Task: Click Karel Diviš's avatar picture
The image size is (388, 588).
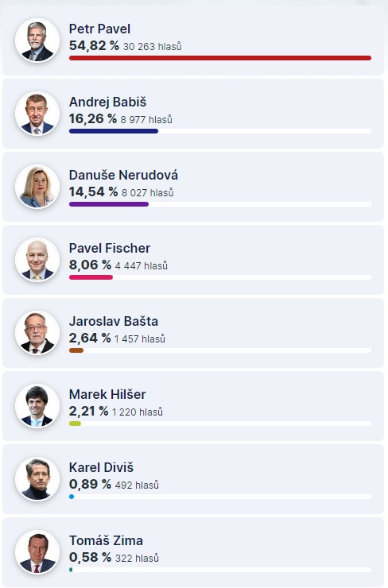Action: click(x=37, y=479)
